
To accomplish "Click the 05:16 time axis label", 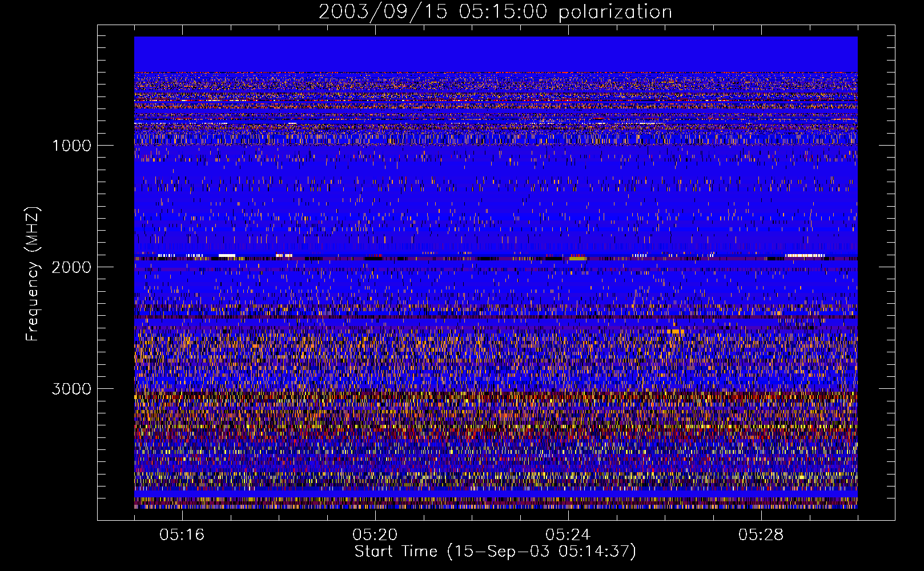I will (x=182, y=534).
